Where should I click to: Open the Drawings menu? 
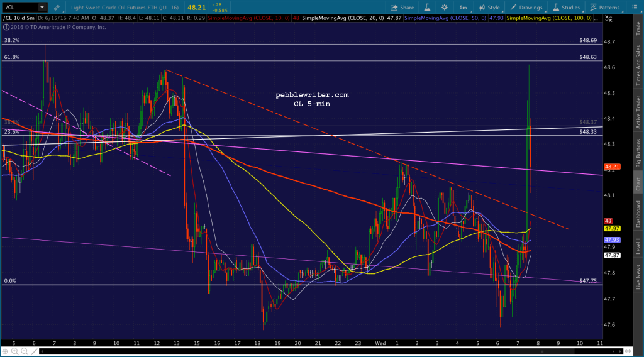click(x=526, y=8)
